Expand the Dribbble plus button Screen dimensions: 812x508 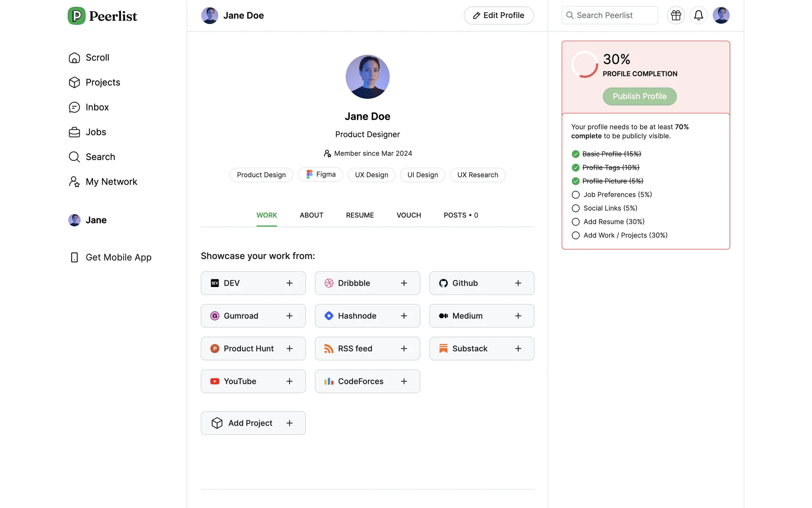pyautogui.click(x=403, y=283)
